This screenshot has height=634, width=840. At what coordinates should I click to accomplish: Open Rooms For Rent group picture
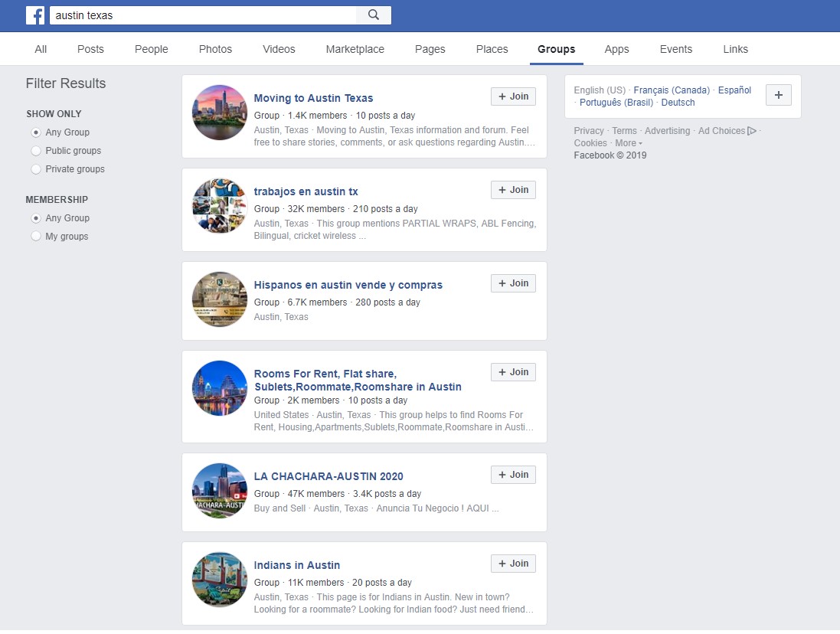[220, 388]
